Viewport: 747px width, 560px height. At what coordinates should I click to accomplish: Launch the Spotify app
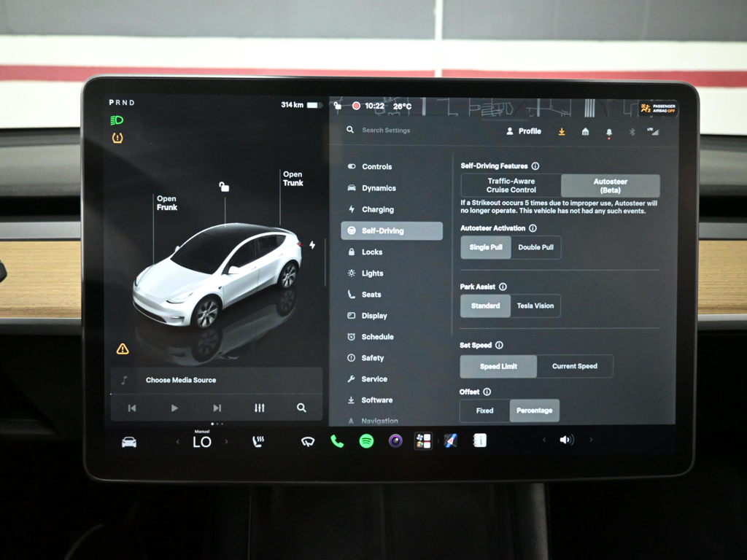click(x=366, y=441)
